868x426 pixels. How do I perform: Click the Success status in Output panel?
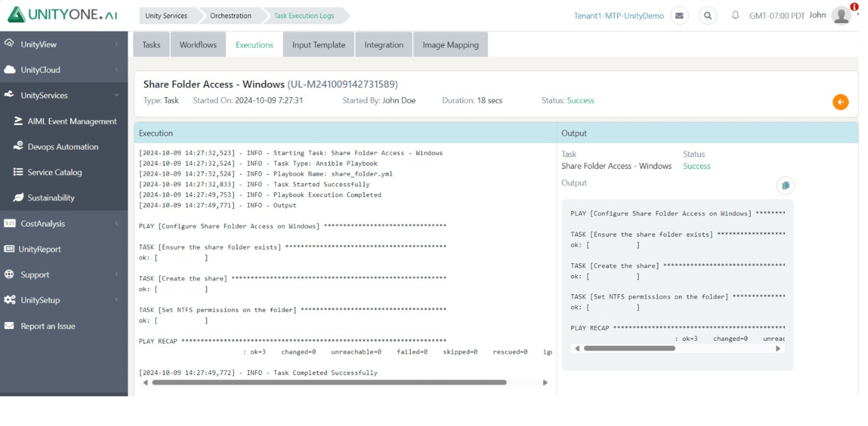(x=696, y=166)
